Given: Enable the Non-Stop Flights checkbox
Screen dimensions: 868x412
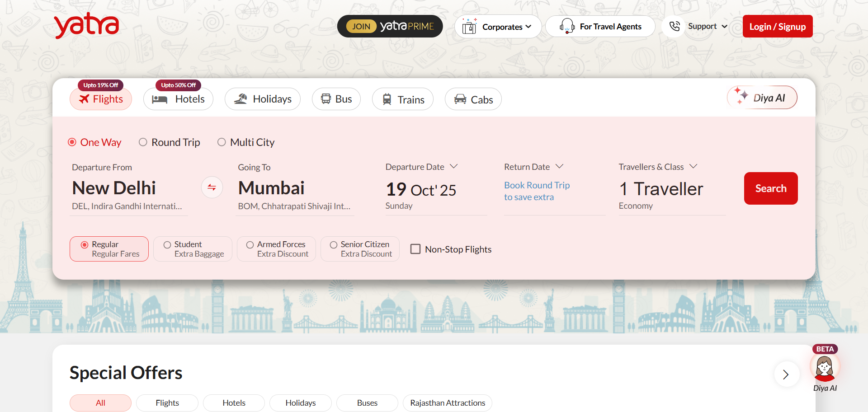Looking at the screenshot, I should (x=415, y=249).
